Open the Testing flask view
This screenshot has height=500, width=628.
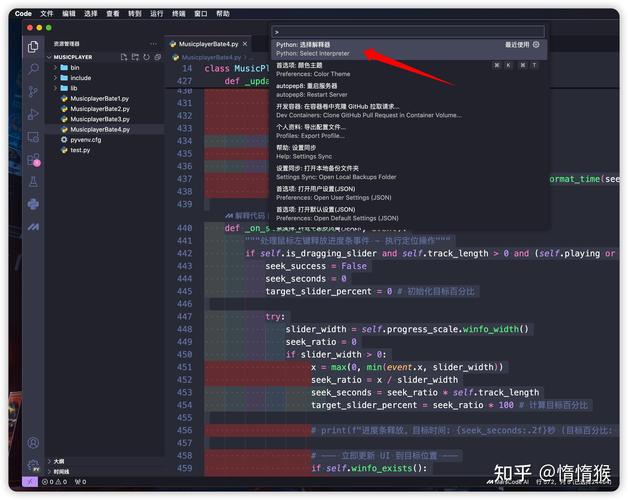(33, 182)
